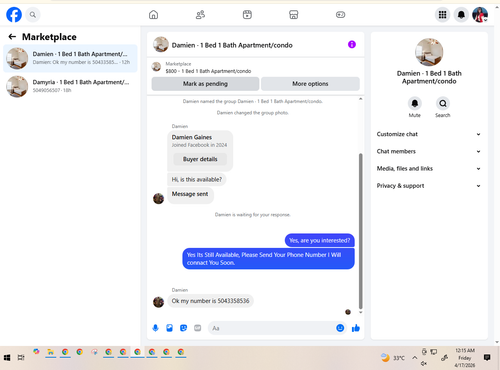Click the 'Yes Its Still Available' message
The image size is (500, 370).
pos(268,259)
